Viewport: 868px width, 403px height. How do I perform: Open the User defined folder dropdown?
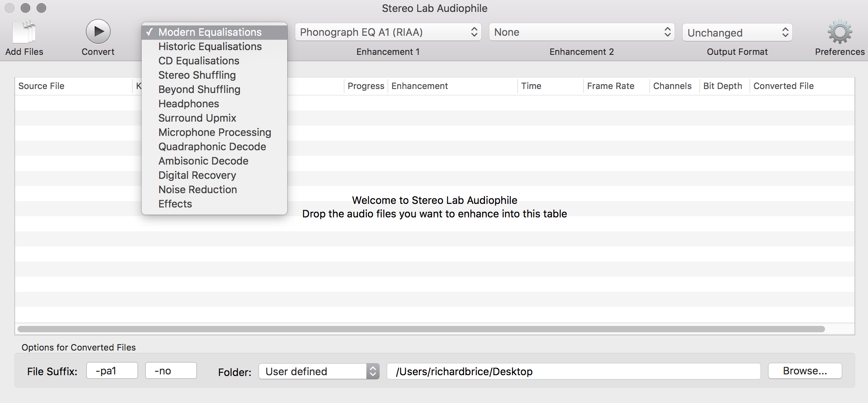319,371
